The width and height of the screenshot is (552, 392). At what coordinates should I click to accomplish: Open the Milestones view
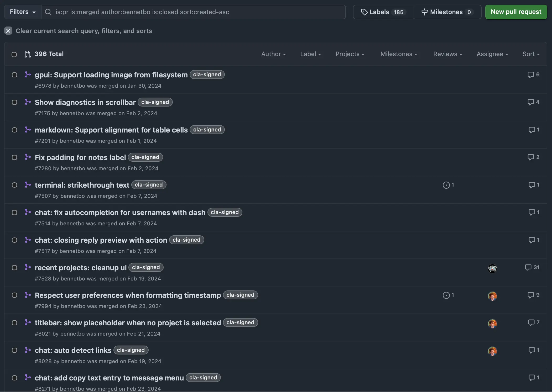pyautogui.click(x=446, y=12)
